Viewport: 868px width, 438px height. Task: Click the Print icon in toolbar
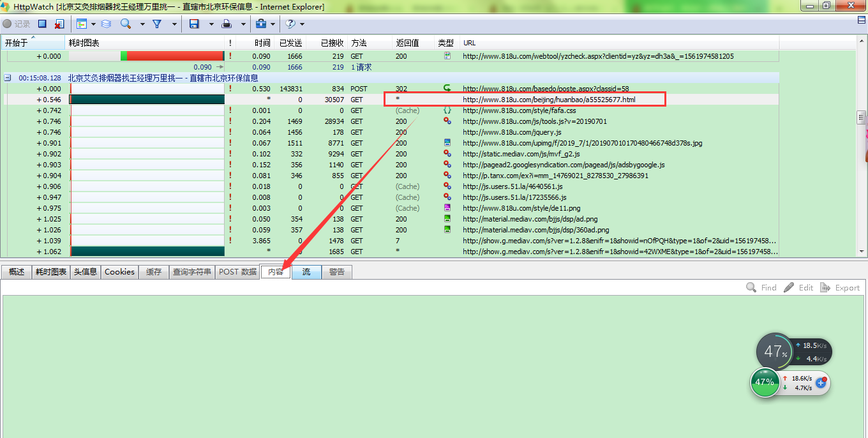click(227, 24)
